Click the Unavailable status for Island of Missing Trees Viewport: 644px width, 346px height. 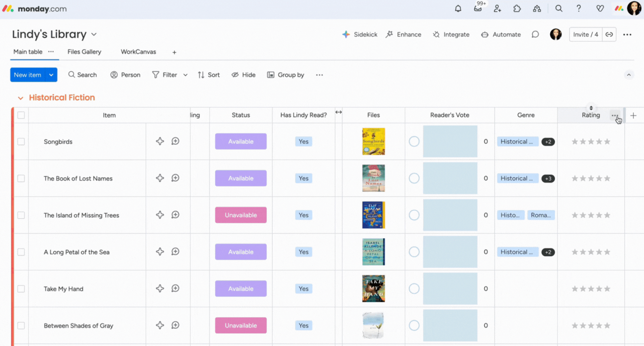tap(241, 215)
